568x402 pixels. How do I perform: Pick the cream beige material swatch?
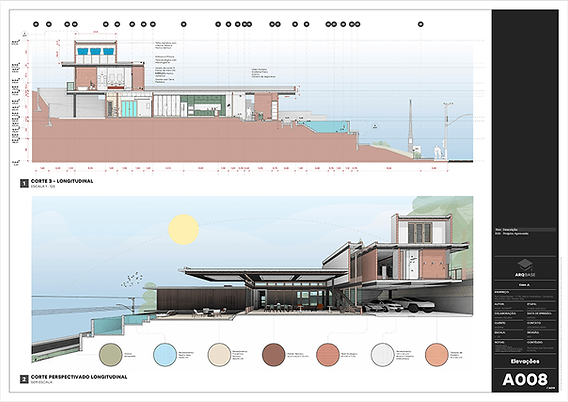pyautogui.click(x=219, y=355)
